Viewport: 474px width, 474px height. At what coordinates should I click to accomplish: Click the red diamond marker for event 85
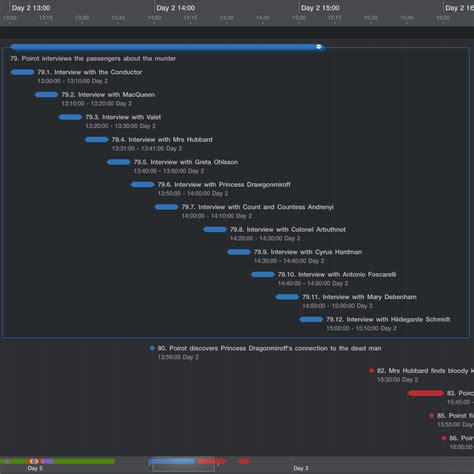[x=432, y=416]
